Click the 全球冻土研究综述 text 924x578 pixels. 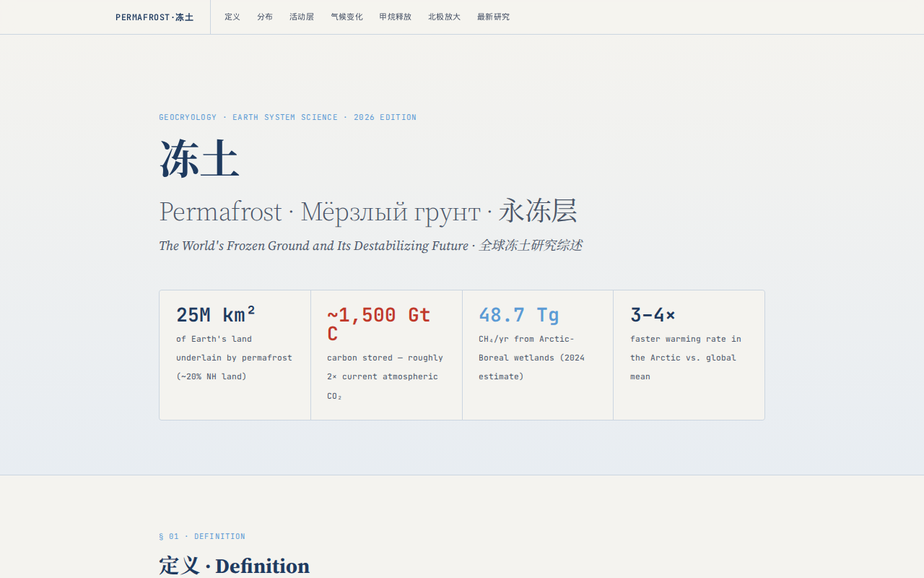pos(531,246)
